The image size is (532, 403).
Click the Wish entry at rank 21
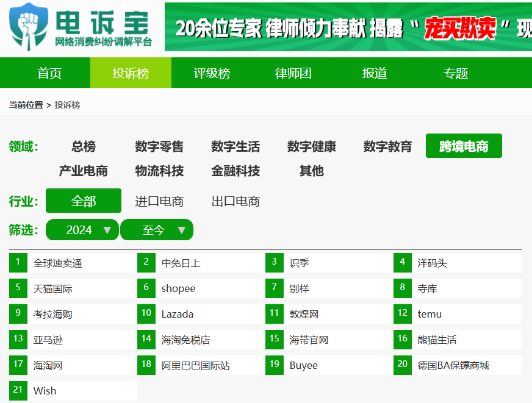point(73,391)
